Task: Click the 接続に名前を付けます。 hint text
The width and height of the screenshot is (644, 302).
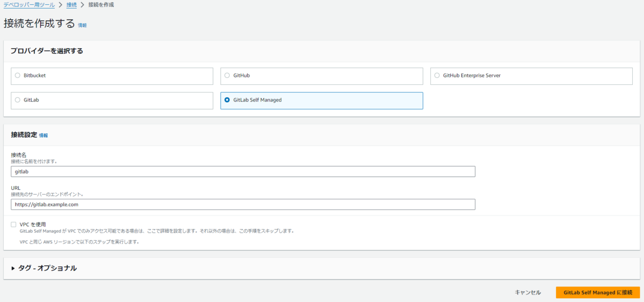Action: (x=34, y=161)
